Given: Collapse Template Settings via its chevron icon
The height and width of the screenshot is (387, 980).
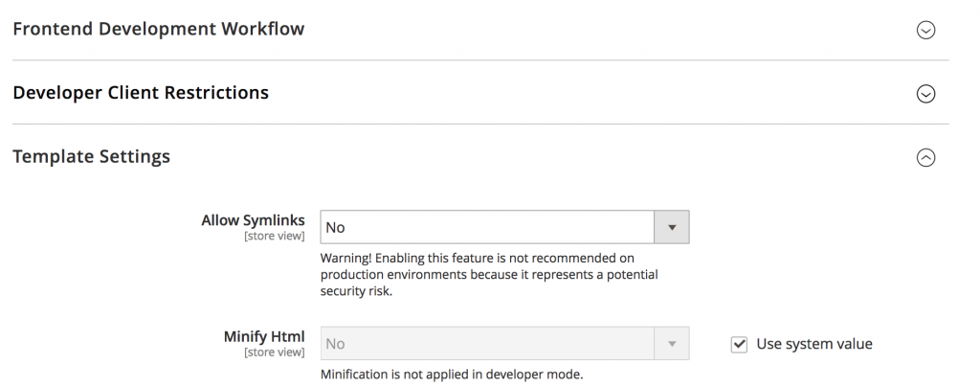Looking at the screenshot, I should [x=925, y=158].
